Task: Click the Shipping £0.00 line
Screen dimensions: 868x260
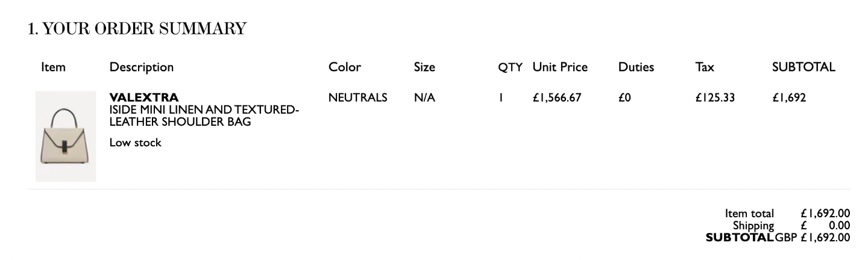Action: pos(791,225)
